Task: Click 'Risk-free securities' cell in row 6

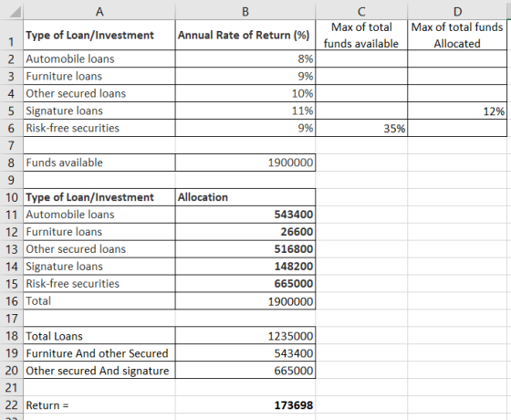Action: 99,128
